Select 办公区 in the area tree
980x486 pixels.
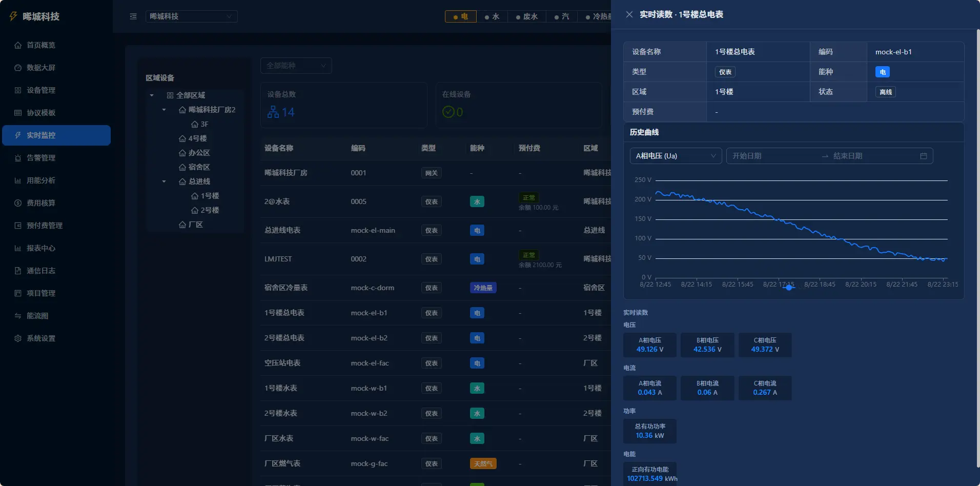point(194,153)
